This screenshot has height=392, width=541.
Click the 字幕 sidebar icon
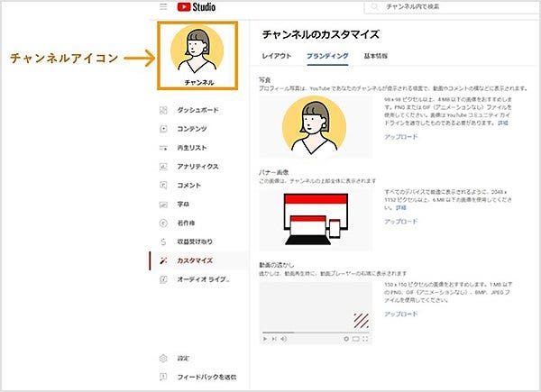click(163, 205)
